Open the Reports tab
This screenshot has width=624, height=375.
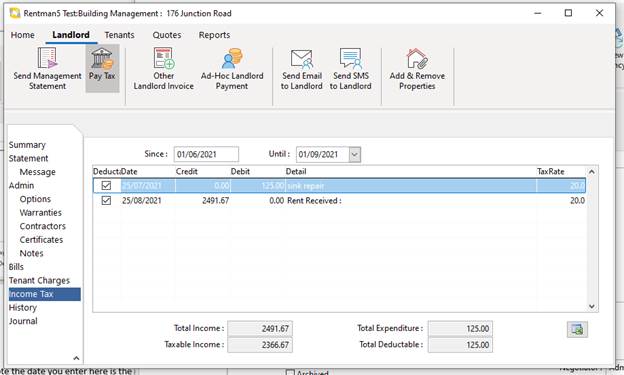214,35
